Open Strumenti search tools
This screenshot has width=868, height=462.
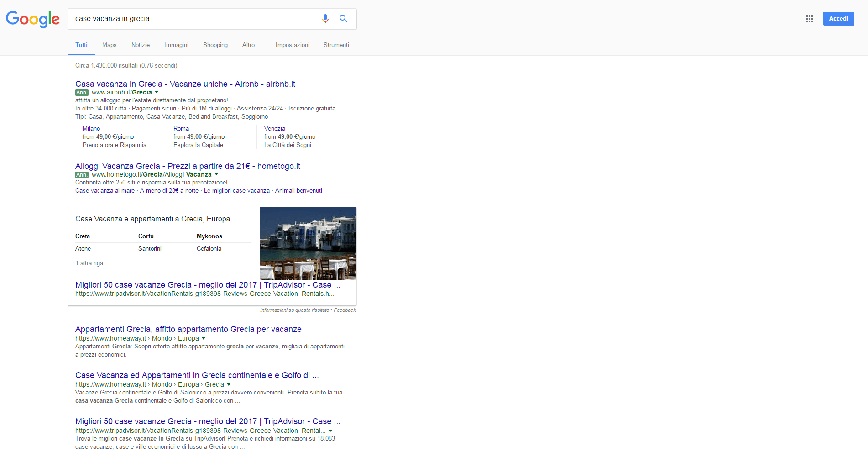click(x=336, y=45)
